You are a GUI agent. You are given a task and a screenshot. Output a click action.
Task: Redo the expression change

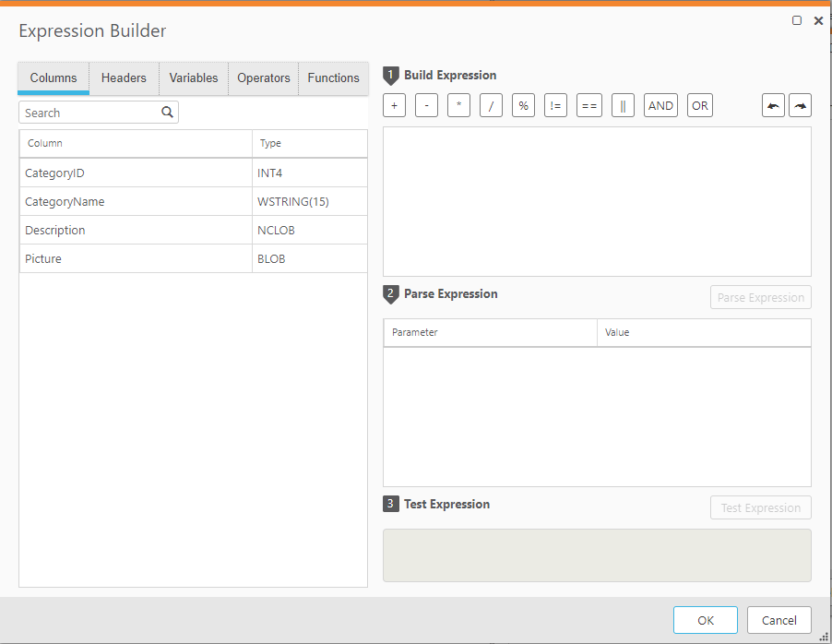click(x=800, y=105)
